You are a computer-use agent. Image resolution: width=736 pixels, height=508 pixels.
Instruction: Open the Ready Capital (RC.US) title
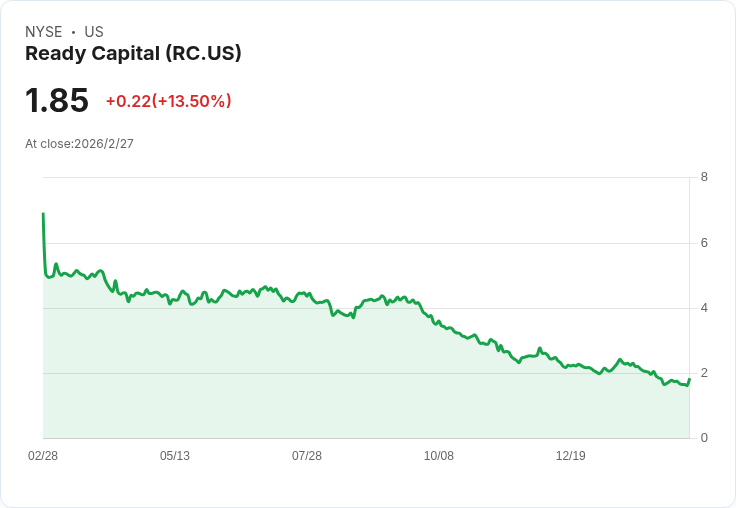133,54
